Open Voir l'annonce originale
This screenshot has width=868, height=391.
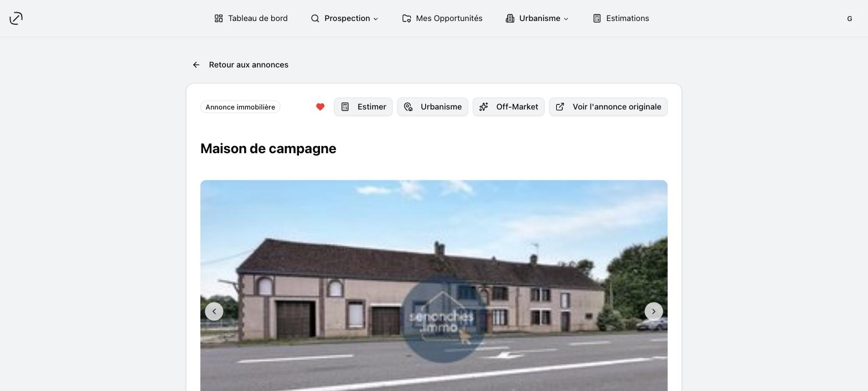[x=608, y=107]
